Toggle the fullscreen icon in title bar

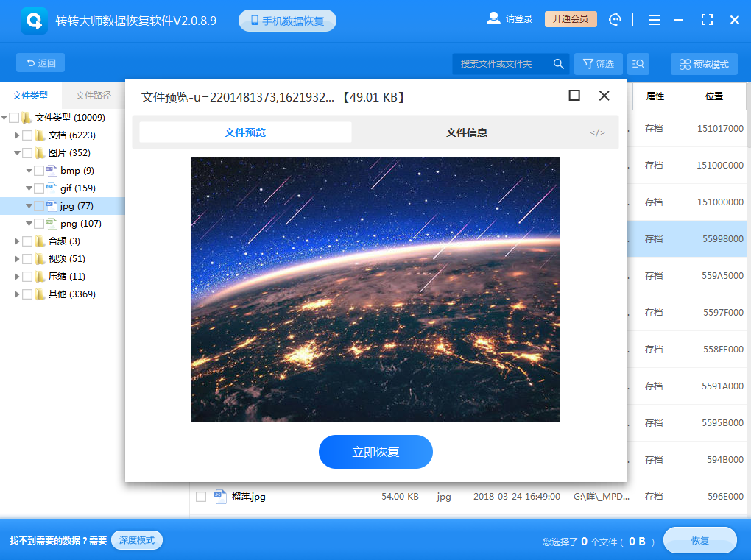coord(707,20)
